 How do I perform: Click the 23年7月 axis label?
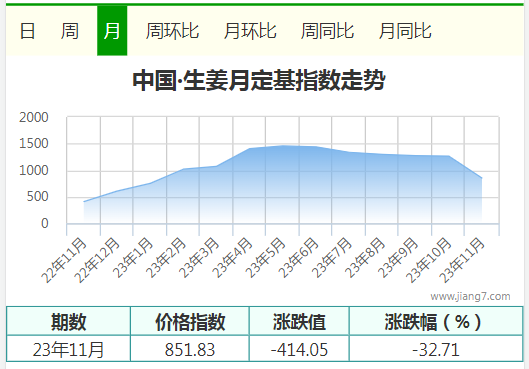331,257
